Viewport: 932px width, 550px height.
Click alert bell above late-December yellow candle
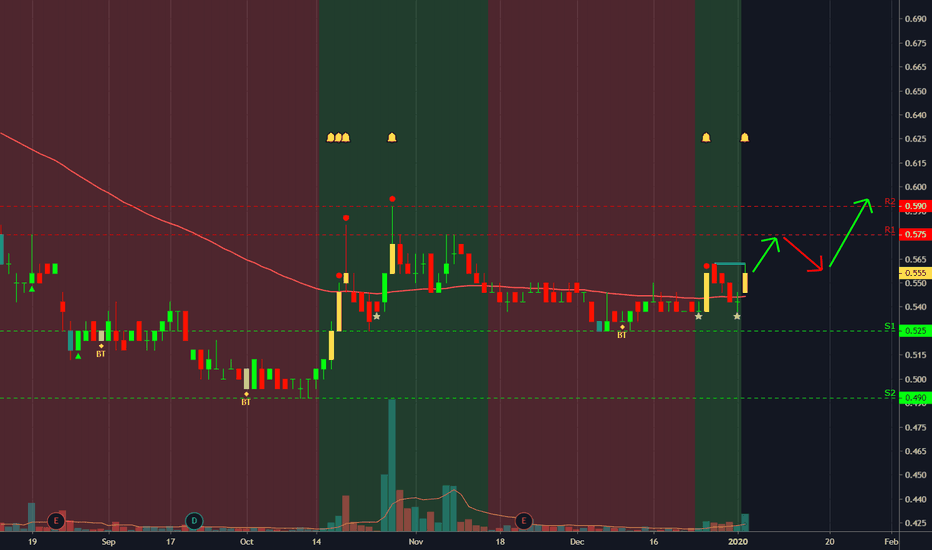[706, 137]
